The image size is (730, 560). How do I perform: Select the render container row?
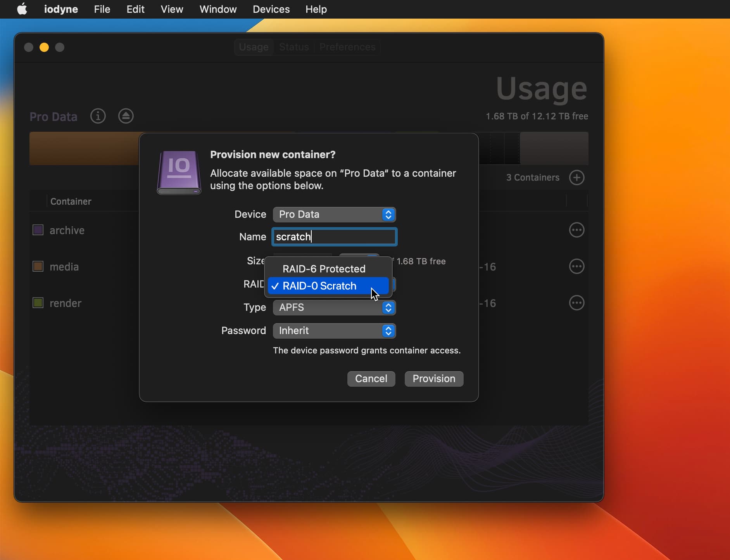tap(309, 303)
